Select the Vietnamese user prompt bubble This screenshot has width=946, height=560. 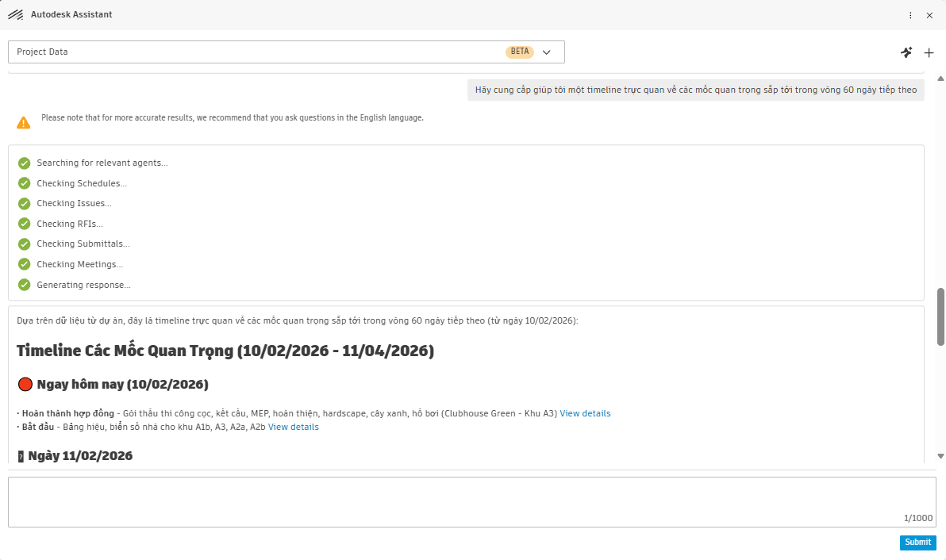696,90
